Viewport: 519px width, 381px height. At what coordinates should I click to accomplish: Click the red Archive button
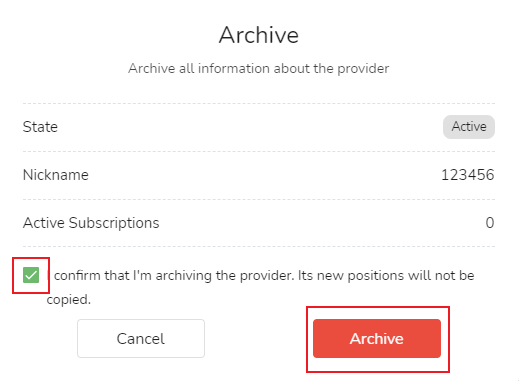click(x=377, y=338)
